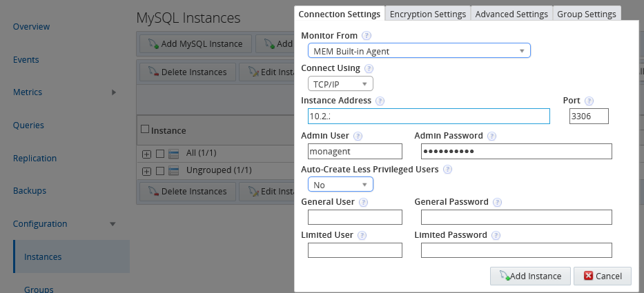Screen dimensions: 644x293
Task: Open Overview in the sidebar
Action: pos(31,27)
